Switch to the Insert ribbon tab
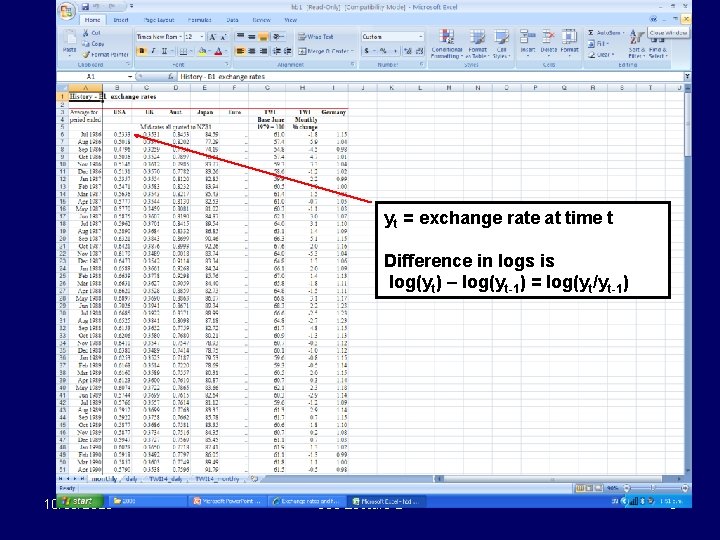Viewport: 720px width, 540px height. pos(121,20)
